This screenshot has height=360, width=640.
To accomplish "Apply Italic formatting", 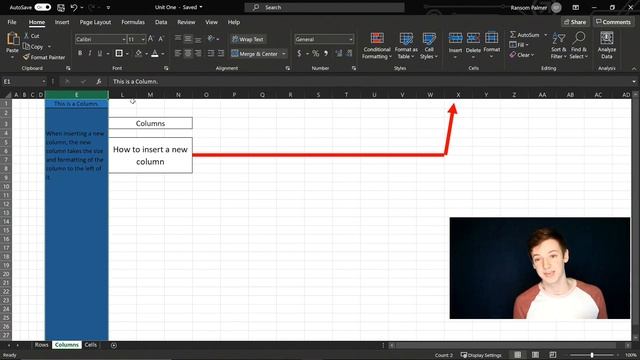I will pyautogui.click(x=90, y=53).
